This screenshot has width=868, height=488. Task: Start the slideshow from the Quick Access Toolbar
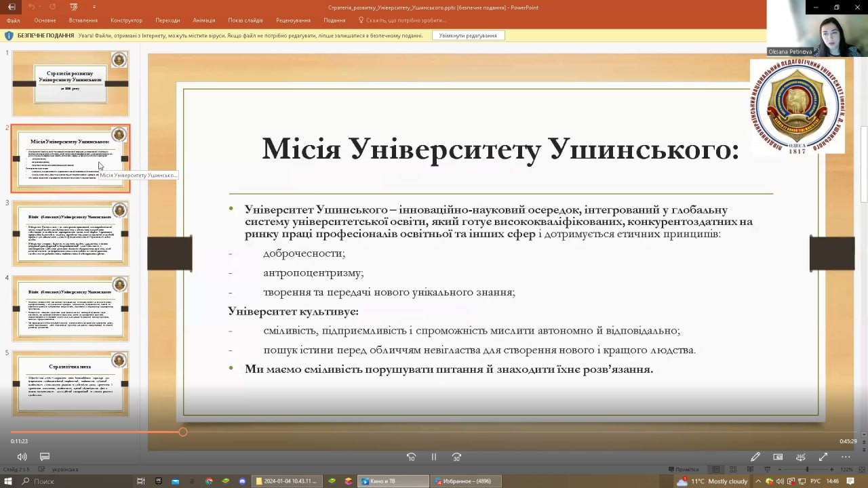(74, 7)
